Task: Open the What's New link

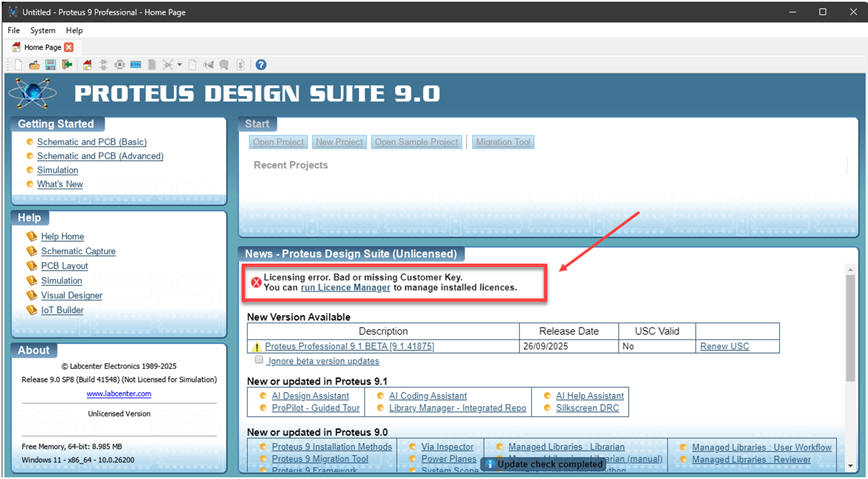Action: (x=60, y=184)
